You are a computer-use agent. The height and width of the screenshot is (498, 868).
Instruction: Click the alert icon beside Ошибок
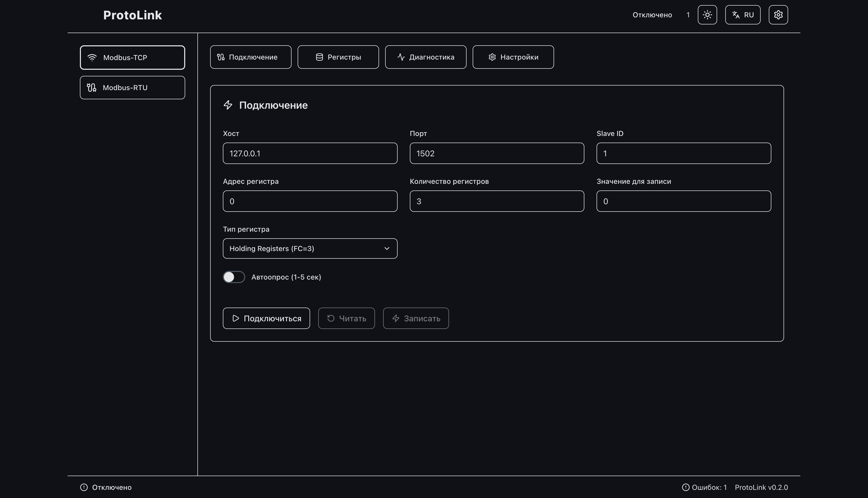click(x=686, y=487)
